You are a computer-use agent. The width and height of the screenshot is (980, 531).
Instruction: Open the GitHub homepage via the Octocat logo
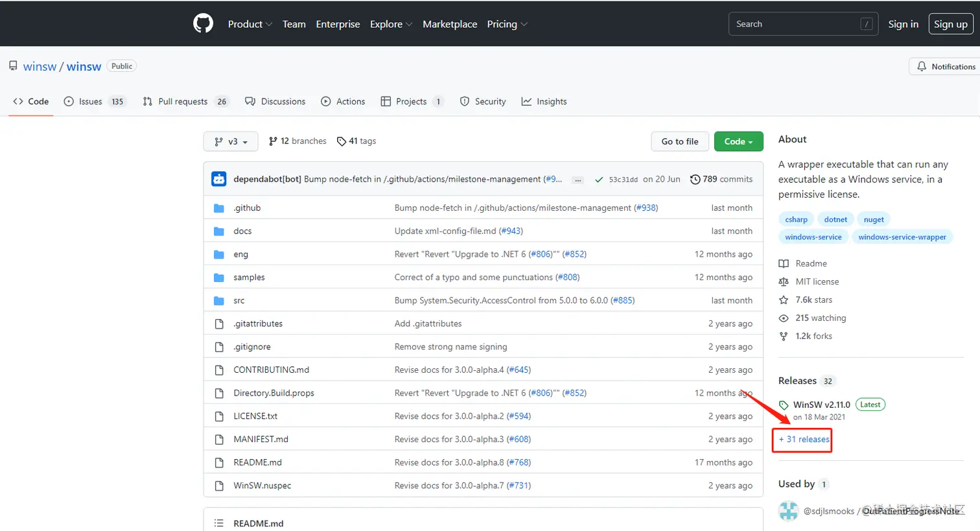pos(203,24)
